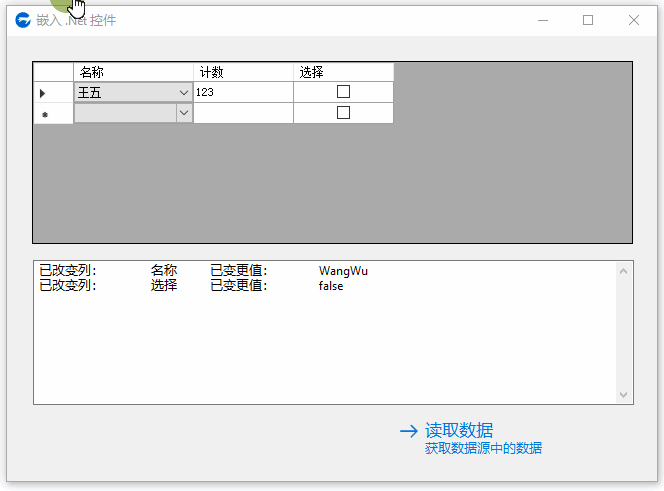Maximize the 嵌入 .Net 控件 window

(588, 20)
